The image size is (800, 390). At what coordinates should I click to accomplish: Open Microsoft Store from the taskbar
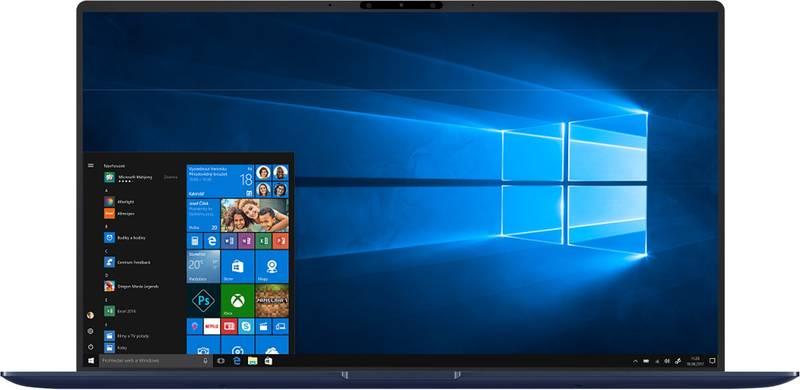268,360
